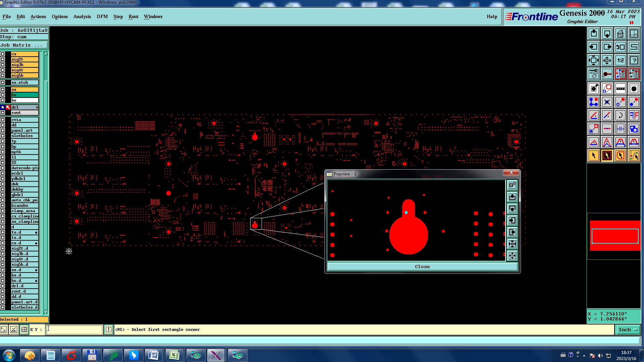644x362 pixels.
Task: Open the DFM menu
Action: point(102,16)
